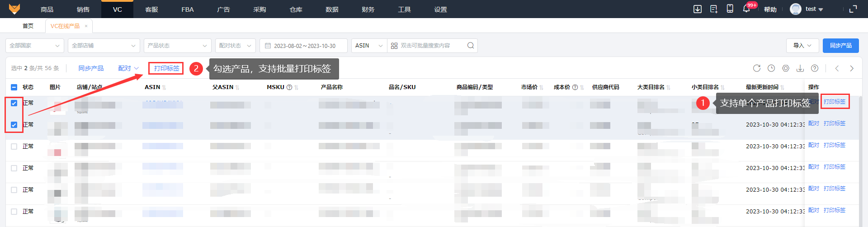The height and width of the screenshot is (227, 868).
Task: Sort by 最新更新时间 column
Action: pos(782,87)
